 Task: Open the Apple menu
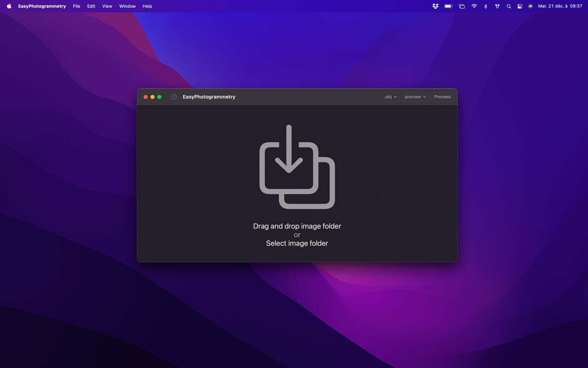coord(9,6)
